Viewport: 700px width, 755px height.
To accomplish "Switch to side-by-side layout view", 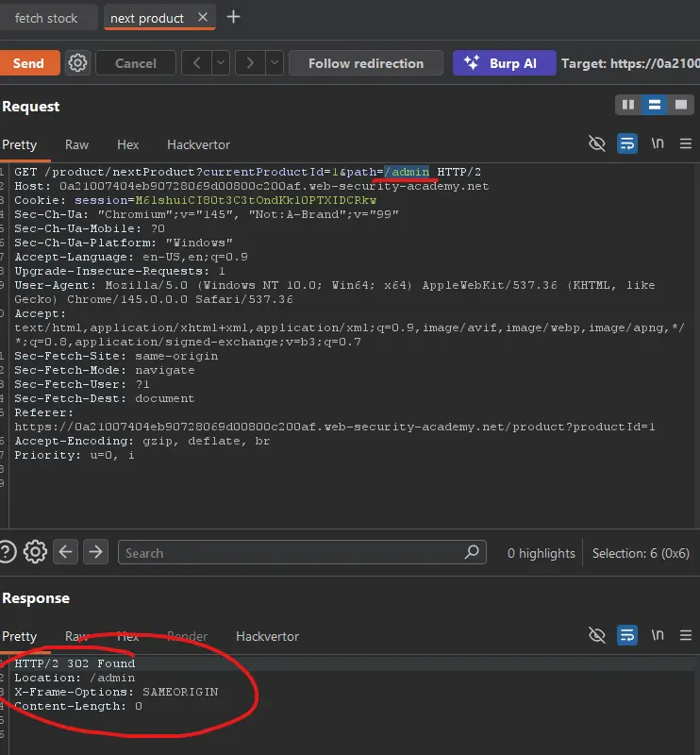I will [628, 105].
